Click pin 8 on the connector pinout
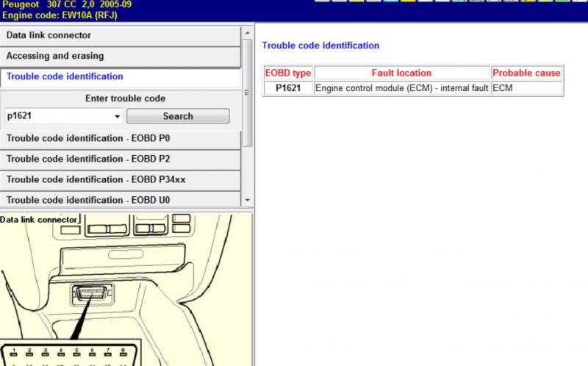 tap(123, 351)
